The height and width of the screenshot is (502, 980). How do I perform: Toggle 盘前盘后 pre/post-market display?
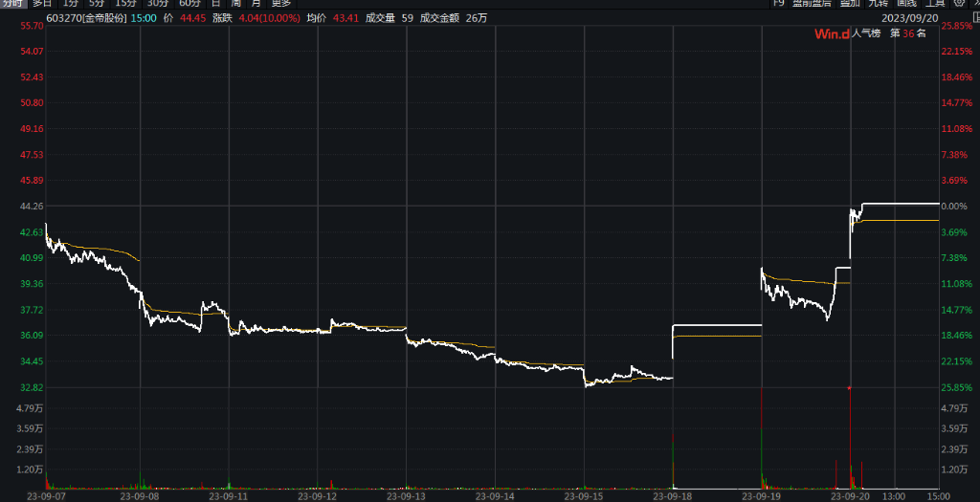(811, 4)
